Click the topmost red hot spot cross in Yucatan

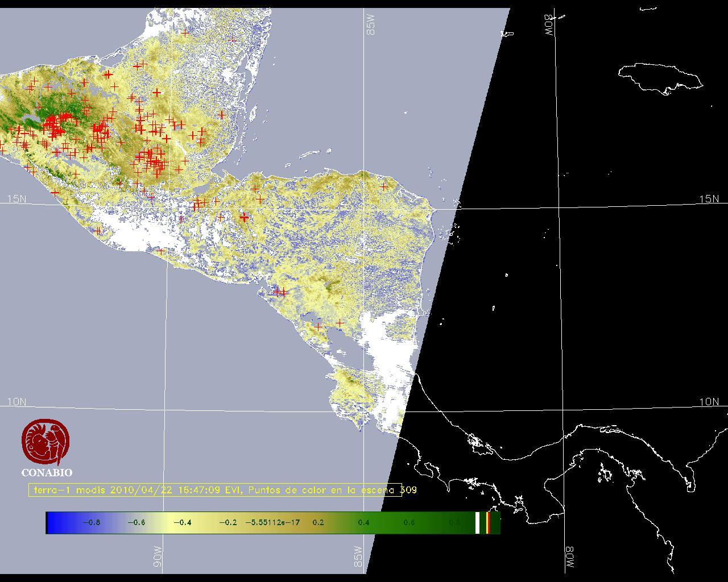(185, 34)
